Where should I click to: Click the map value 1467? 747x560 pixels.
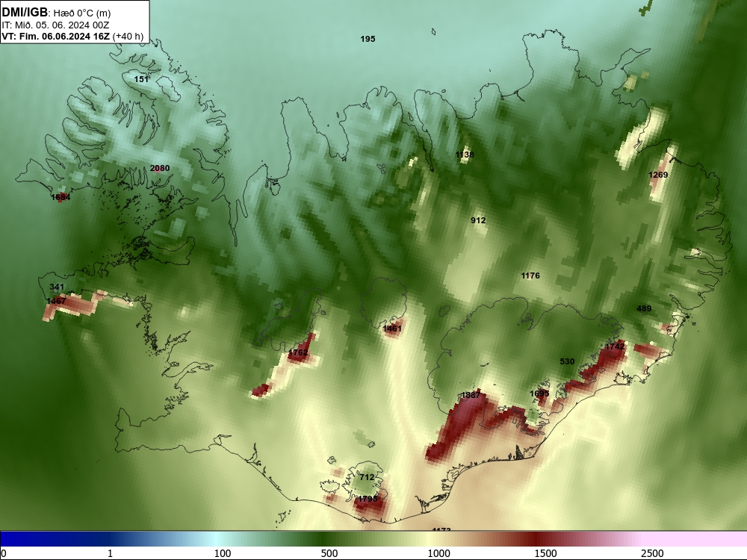[56, 301]
